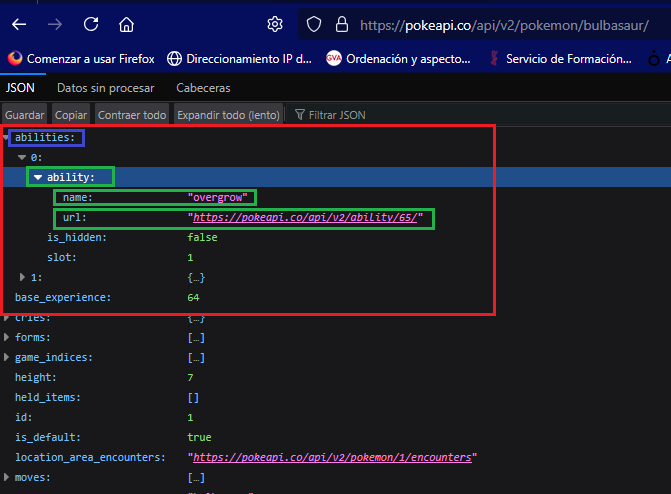Click the false value of is_hidden
The height and width of the screenshot is (494, 671).
[x=202, y=237]
